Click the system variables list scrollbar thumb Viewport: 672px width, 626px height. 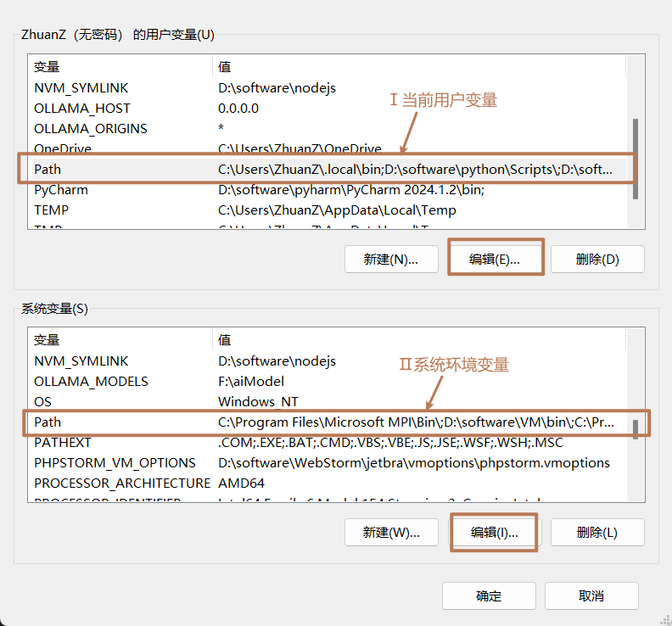click(636, 429)
